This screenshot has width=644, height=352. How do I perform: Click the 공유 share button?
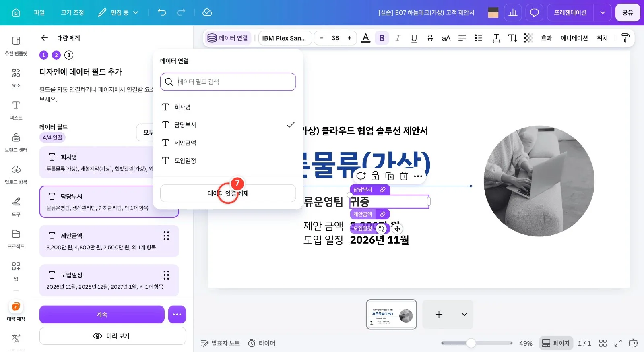pyautogui.click(x=627, y=12)
